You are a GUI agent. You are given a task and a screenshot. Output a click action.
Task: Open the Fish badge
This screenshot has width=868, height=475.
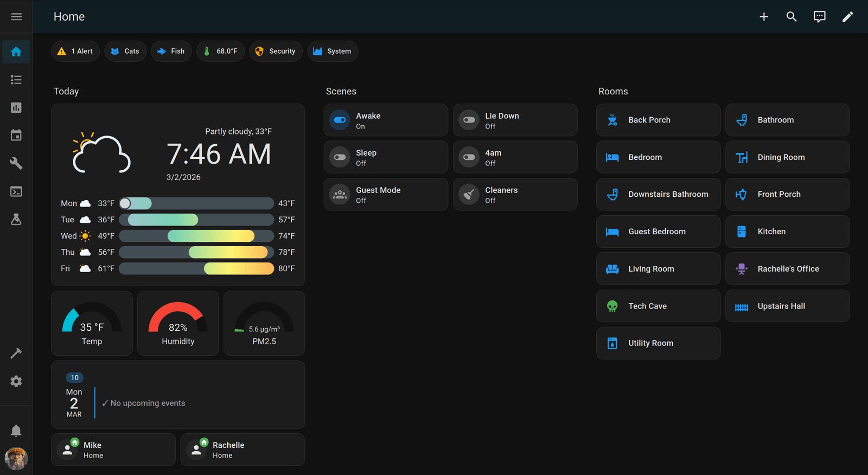[171, 52]
